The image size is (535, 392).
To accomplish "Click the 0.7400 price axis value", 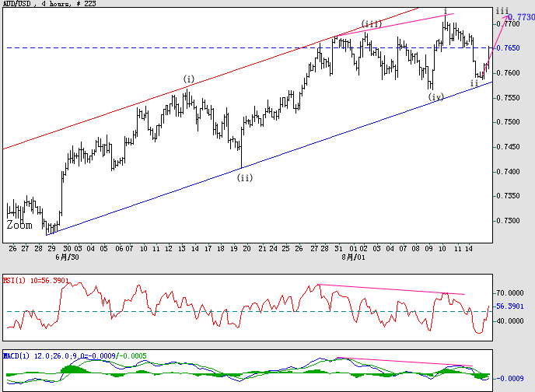I will 508,172.
